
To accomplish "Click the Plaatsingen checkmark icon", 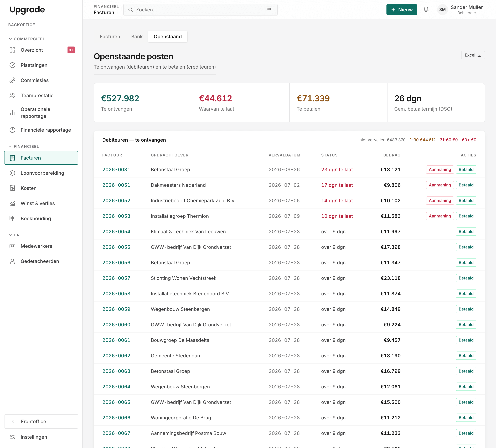I will coord(12,65).
